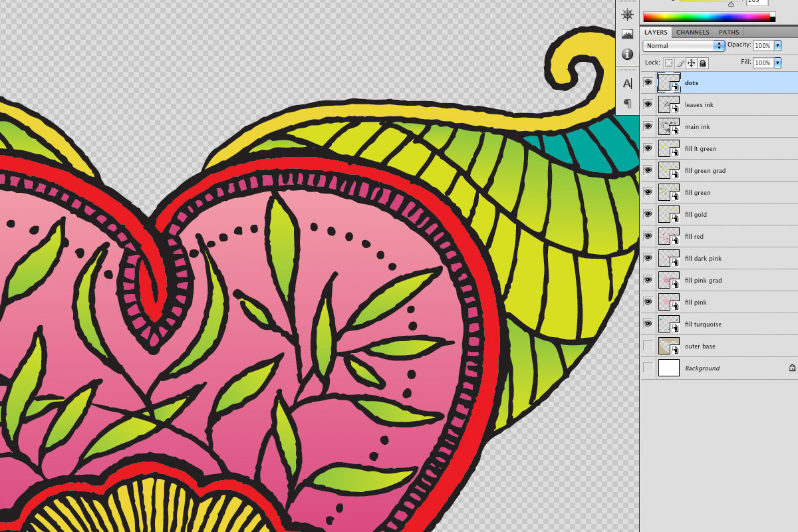This screenshot has height=532, width=798.
Task: Open the Navigator panel ship-wheel icon
Action: pyautogui.click(x=627, y=14)
